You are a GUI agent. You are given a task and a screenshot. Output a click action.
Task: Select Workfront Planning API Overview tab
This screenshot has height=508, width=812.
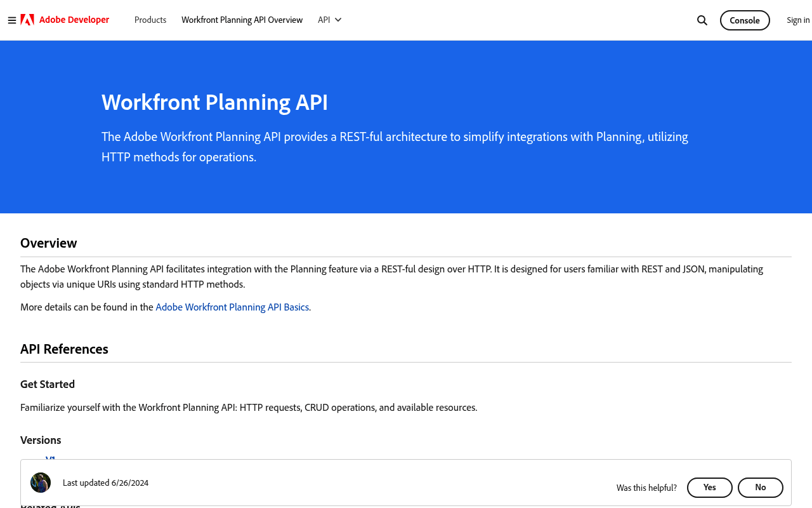[242, 20]
